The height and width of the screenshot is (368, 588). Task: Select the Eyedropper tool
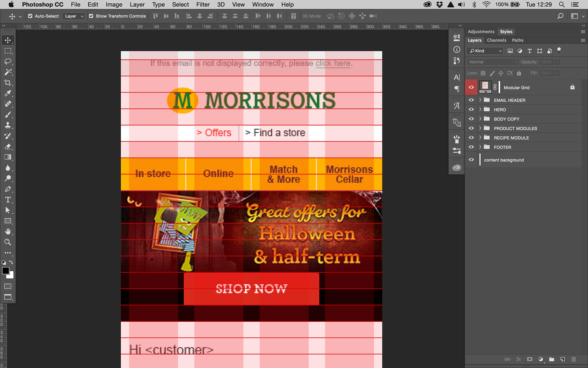[x=8, y=93]
